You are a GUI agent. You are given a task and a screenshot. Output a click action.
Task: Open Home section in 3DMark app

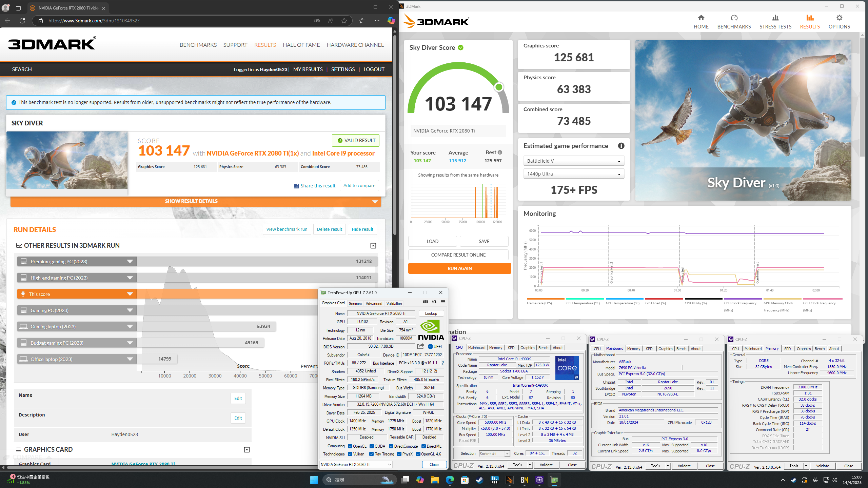pos(701,22)
